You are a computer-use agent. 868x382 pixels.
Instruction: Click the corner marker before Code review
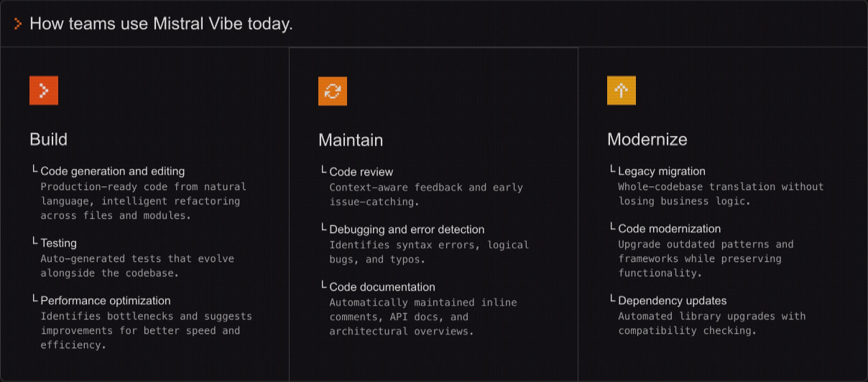[323, 170]
